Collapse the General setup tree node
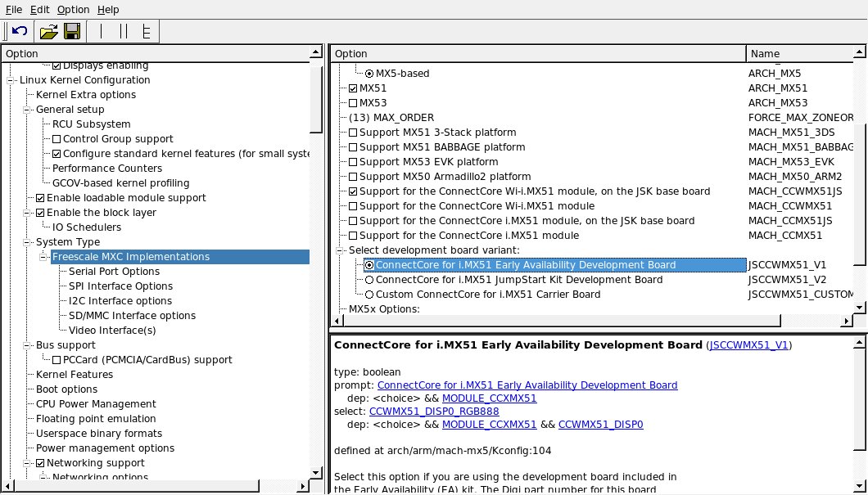Viewport: 868px width, 495px height. pos(27,110)
